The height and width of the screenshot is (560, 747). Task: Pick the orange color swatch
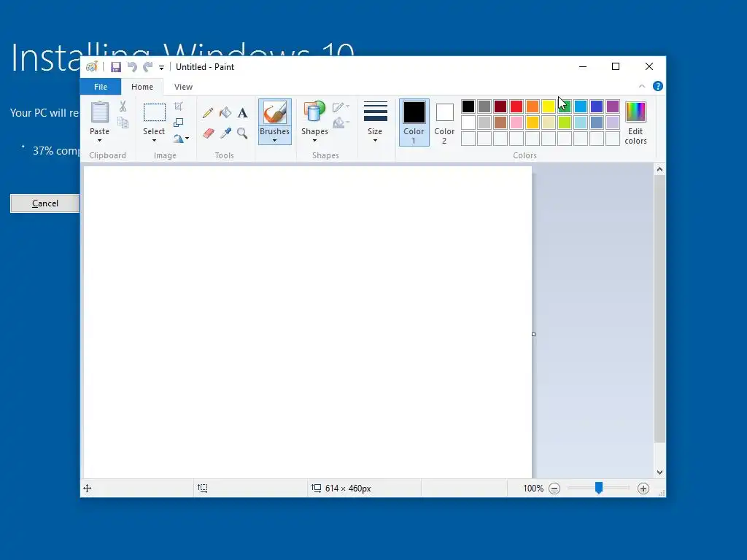click(x=533, y=106)
